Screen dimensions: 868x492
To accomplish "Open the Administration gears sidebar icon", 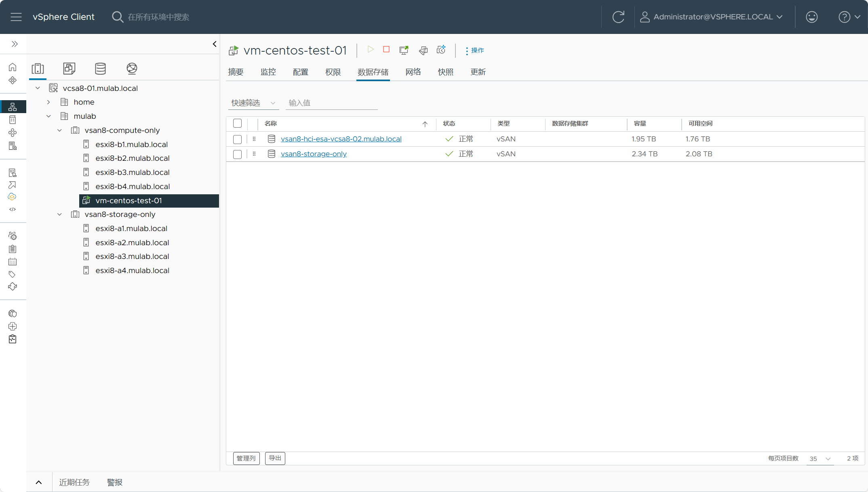I will point(13,236).
